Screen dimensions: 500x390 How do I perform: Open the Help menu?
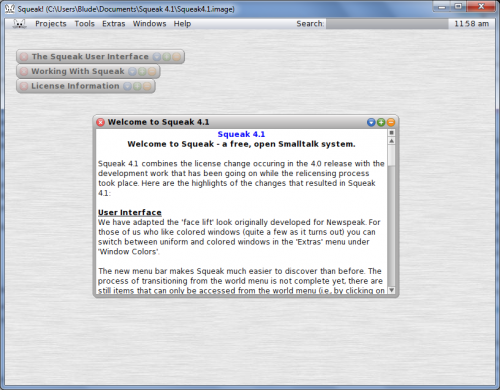pyautogui.click(x=182, y=24)
